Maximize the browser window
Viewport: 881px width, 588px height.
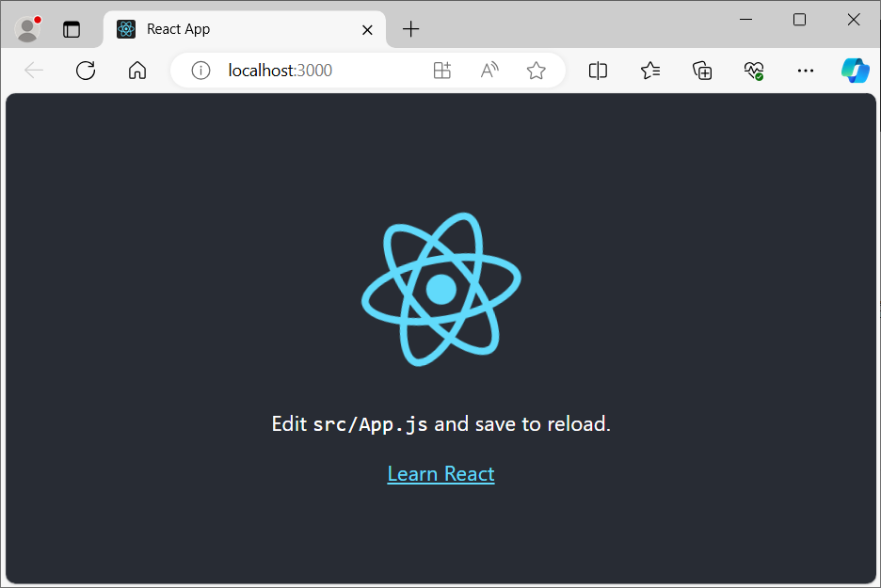click(x=799, y=20)
